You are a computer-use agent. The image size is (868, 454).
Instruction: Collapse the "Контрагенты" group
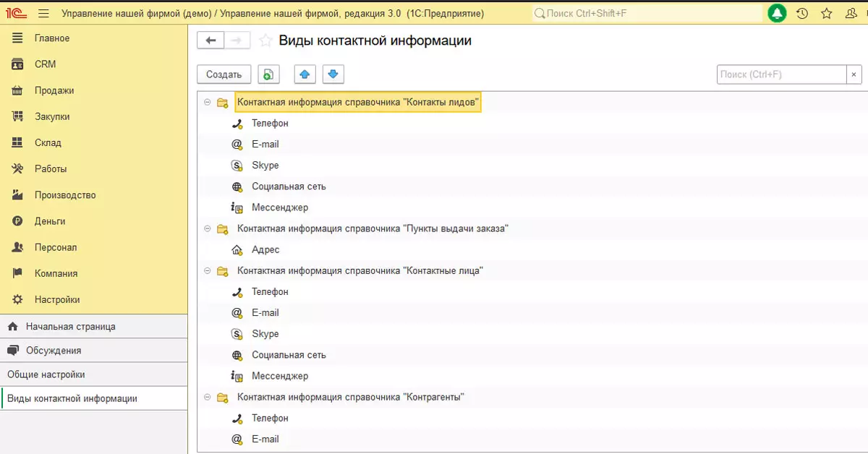208,398
